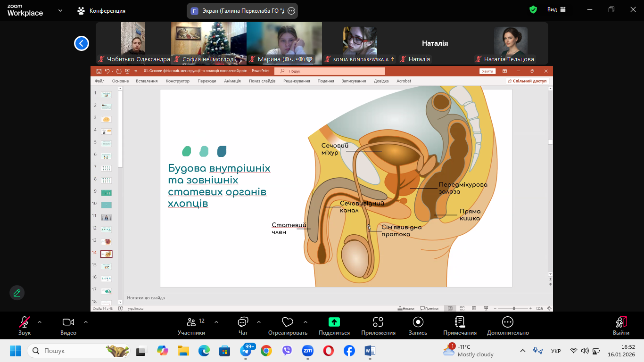Click the Выйти leave button
The image size is (644, 362).
(621, 325)
